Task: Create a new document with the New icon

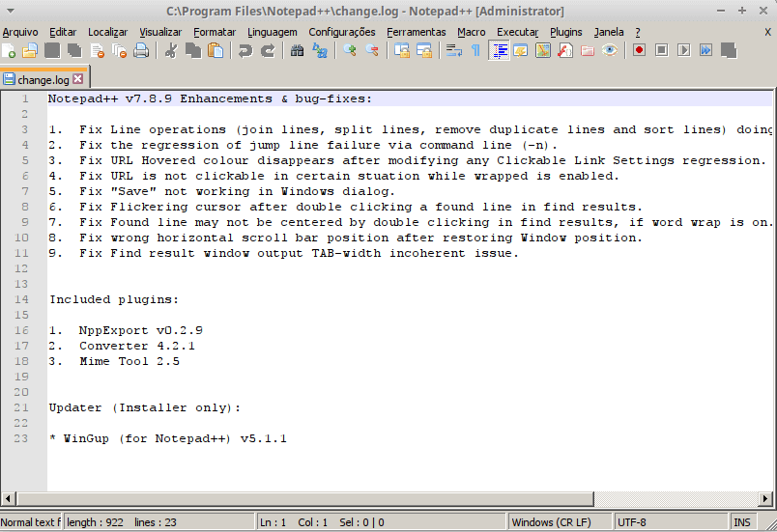Action: click(x=9, y=50)
